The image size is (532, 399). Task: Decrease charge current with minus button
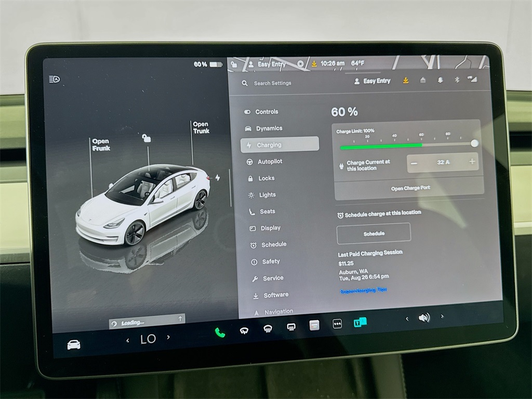[x=414, y=163]
